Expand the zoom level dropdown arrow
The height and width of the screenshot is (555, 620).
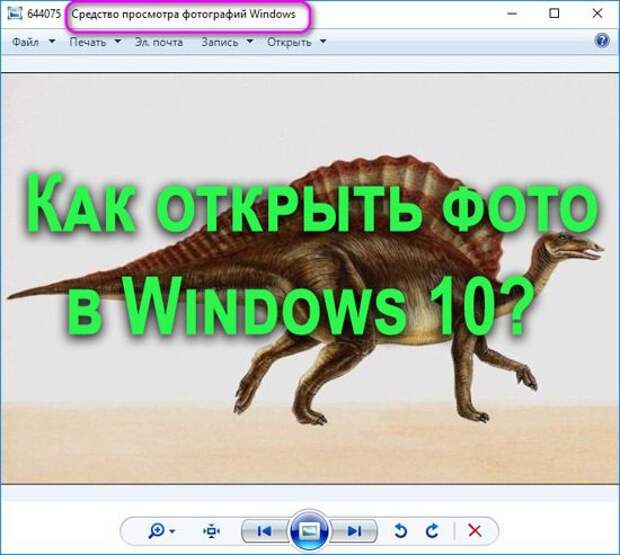click(172, 531)
